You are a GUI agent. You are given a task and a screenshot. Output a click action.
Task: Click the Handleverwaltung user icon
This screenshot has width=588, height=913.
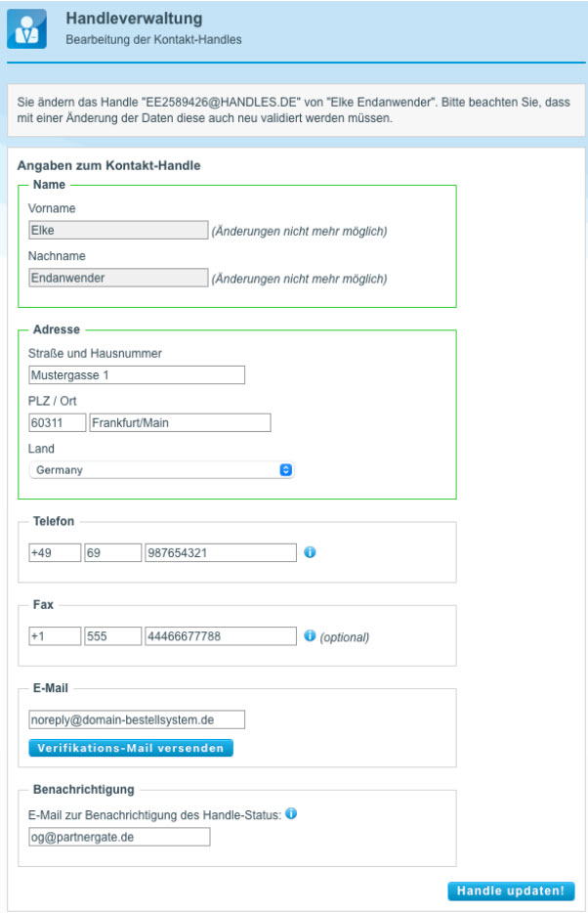click(26, 29)
